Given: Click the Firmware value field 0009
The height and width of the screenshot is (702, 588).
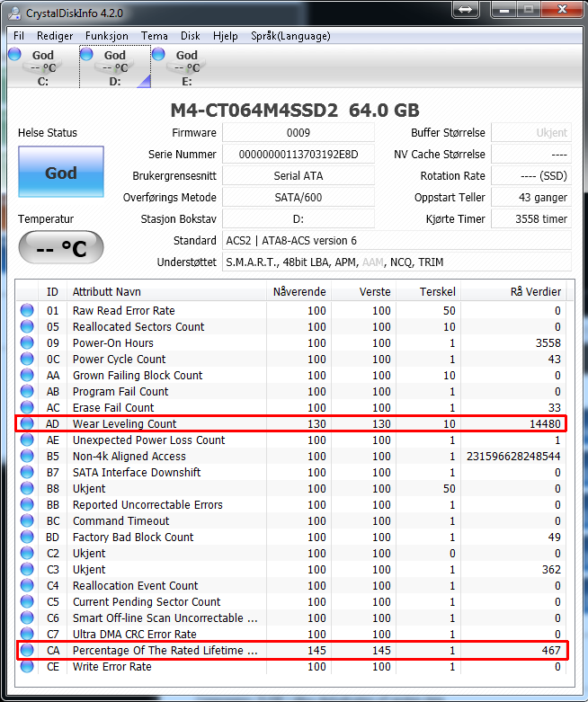Looking at the screenshot, I should (x=298, y=133).
